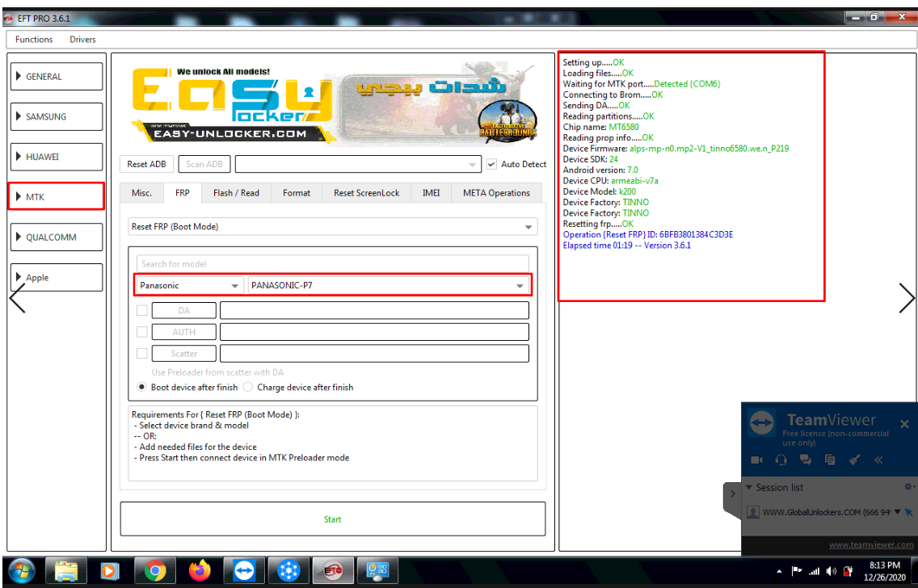Click the DA browse button
The image size is (918, 588).
[x=183, y=310]
